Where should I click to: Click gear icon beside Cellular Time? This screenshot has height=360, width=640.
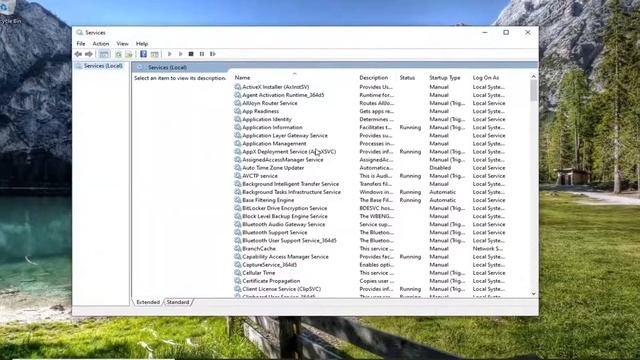tap(238, 273)
